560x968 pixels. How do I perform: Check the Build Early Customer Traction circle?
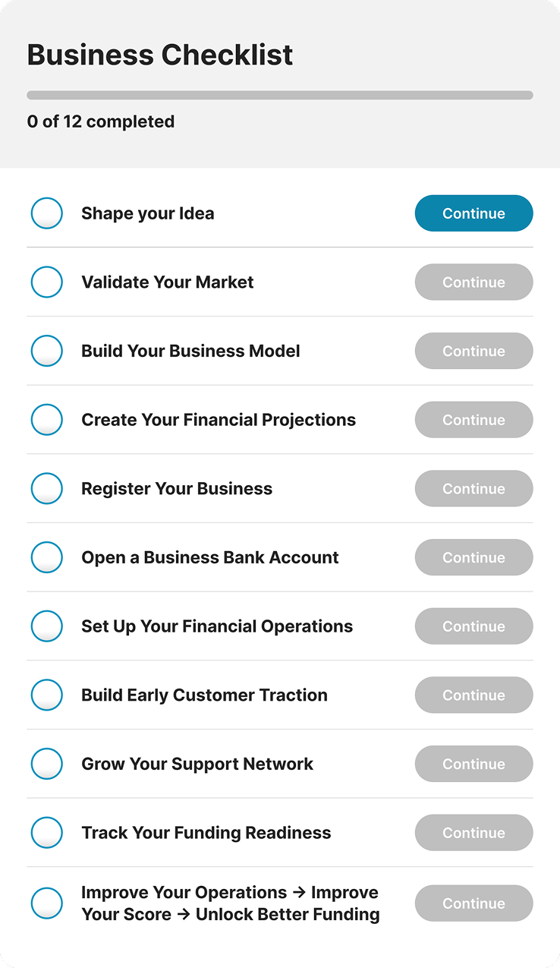coord(47,695)
